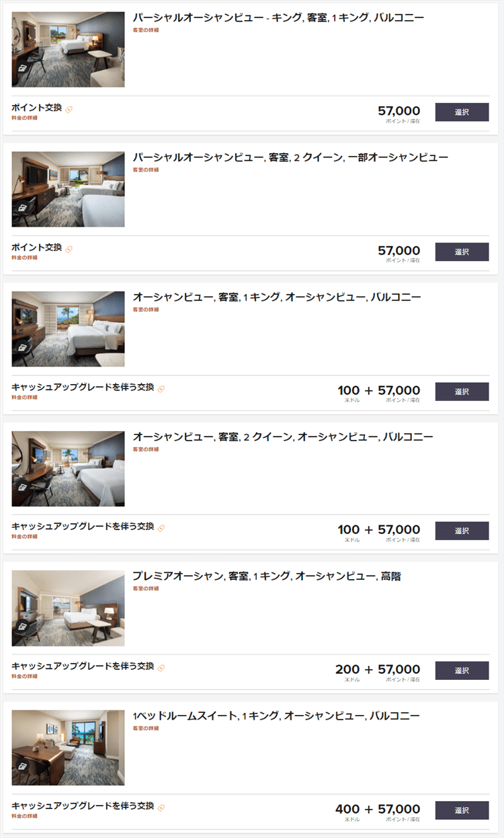The image size is (504, 838).
Task: Open 客室の詳細 for the 1 bedroom suite
Action: (146, 728)
